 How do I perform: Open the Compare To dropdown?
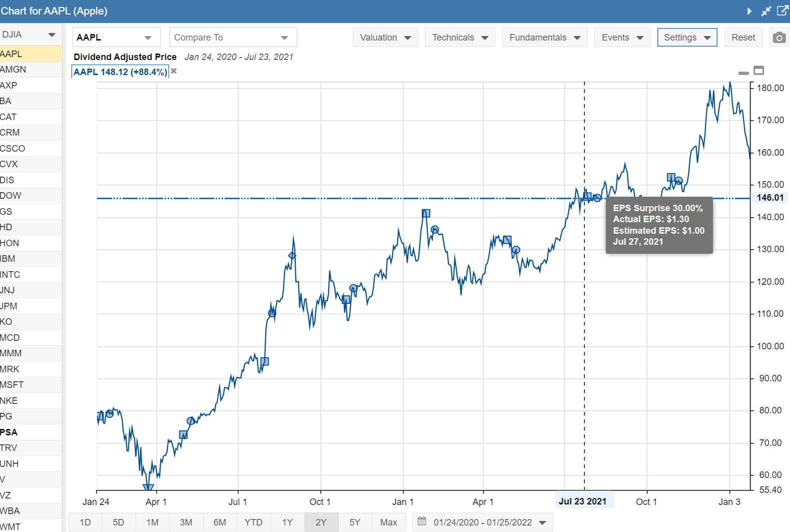pos(233,38)
